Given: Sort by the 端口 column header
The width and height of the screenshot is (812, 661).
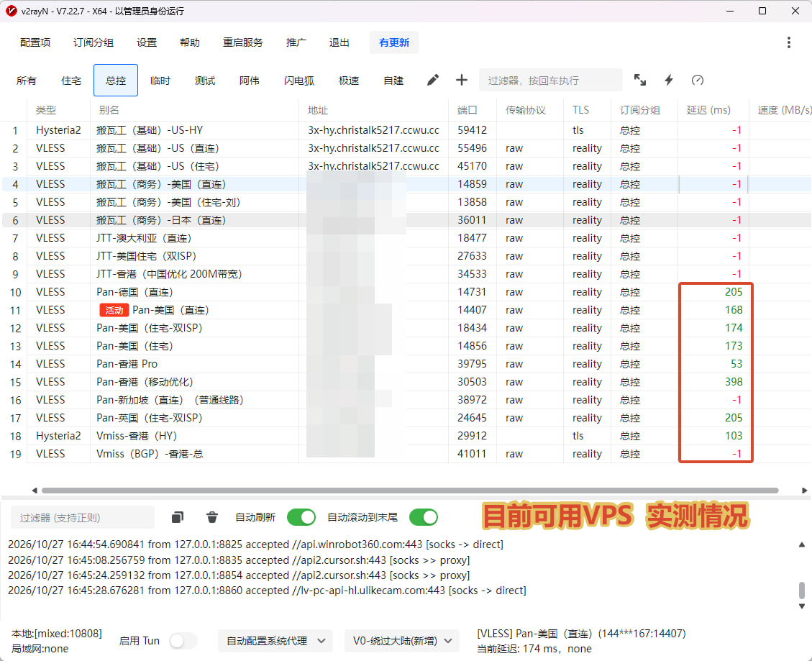Looking at the screenshot, I should pos(473,110).
